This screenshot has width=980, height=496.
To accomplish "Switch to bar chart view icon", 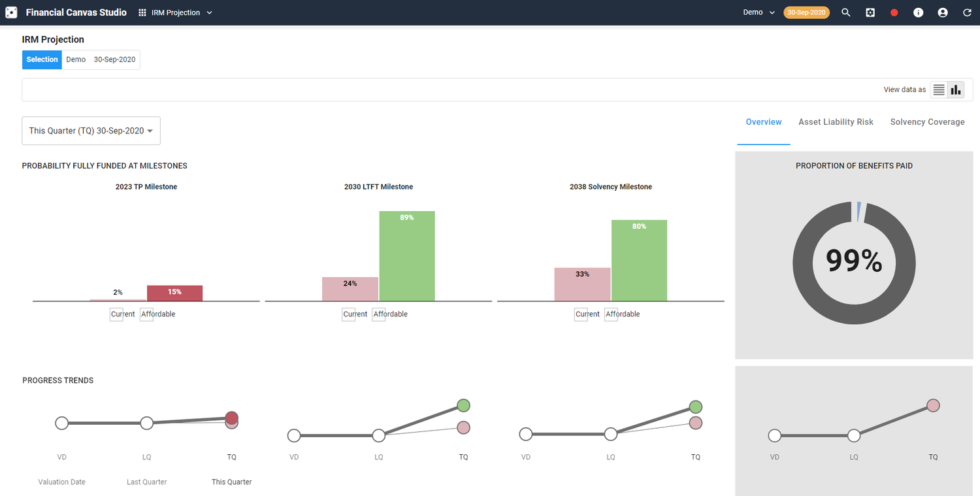I will (956, 90).
